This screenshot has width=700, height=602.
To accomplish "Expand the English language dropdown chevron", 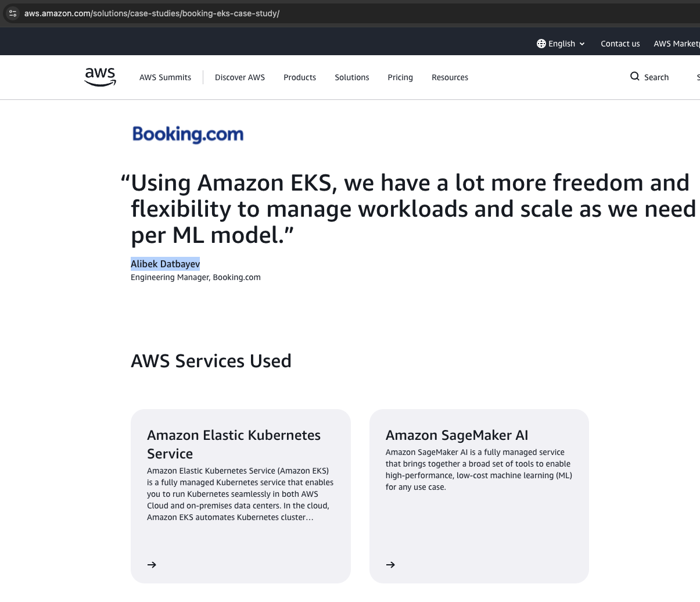I will click(x=582, y=44).
